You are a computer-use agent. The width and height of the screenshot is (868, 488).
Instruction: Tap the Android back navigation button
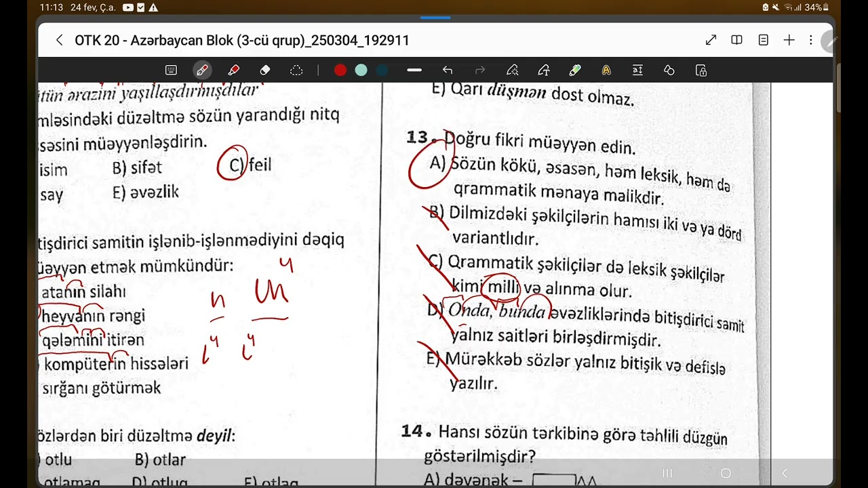coord(785,473)
